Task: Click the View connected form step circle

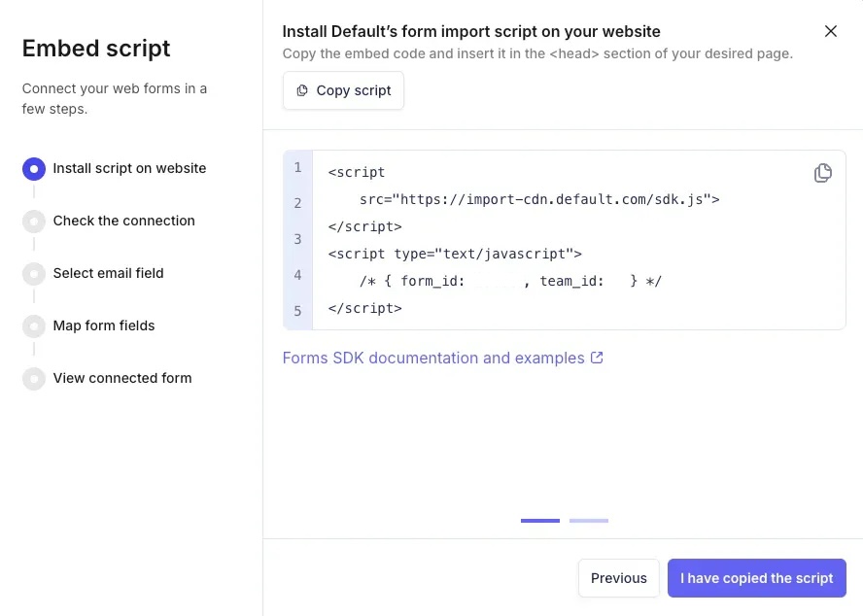Action: coord(34,378)
